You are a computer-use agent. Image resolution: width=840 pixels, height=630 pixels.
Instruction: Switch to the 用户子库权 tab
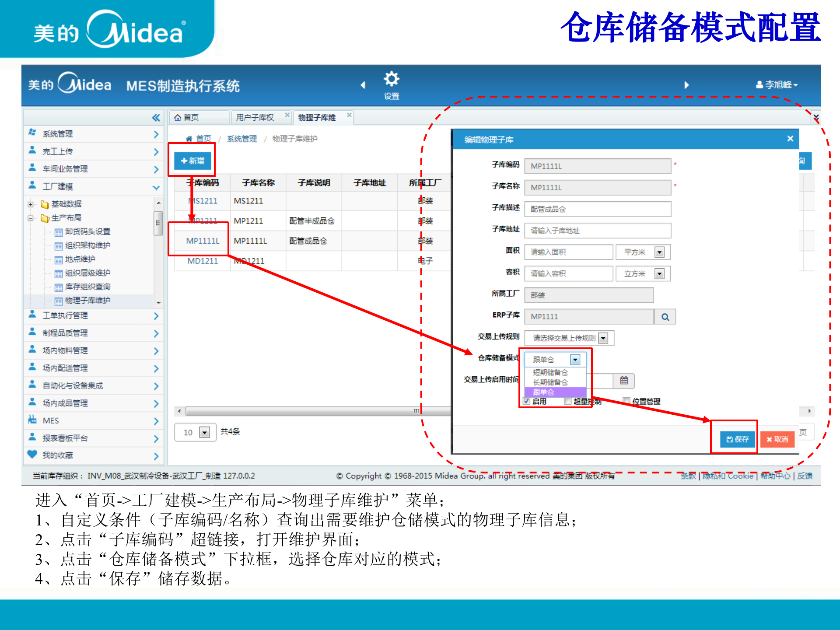click(254, 117)
